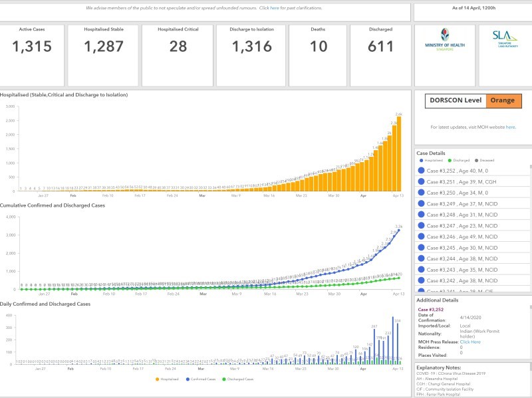Toggle orange Hospitalised series in bottom legend
This screenshot has width=532, height=398.
click(167, 379)
